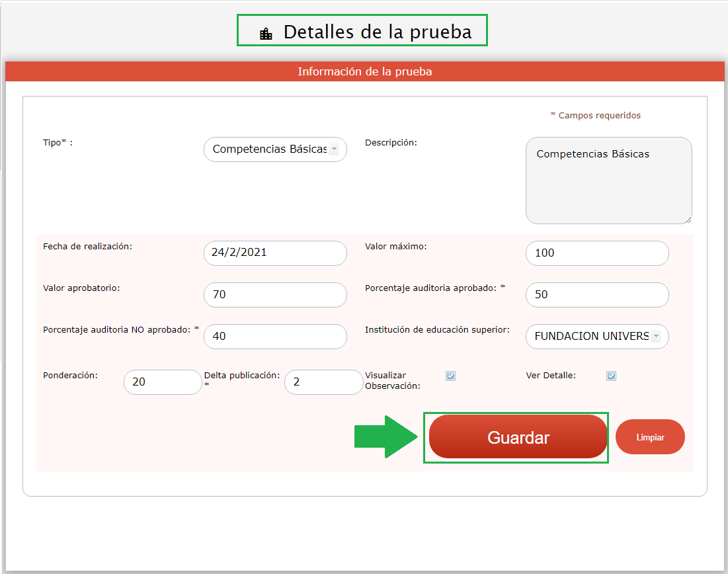Image resolution: width=728 pixels, height=574 pixels.
Task: Click the Porcentaje auditoria NO aprobado field
Action: [x=275, y=336]
